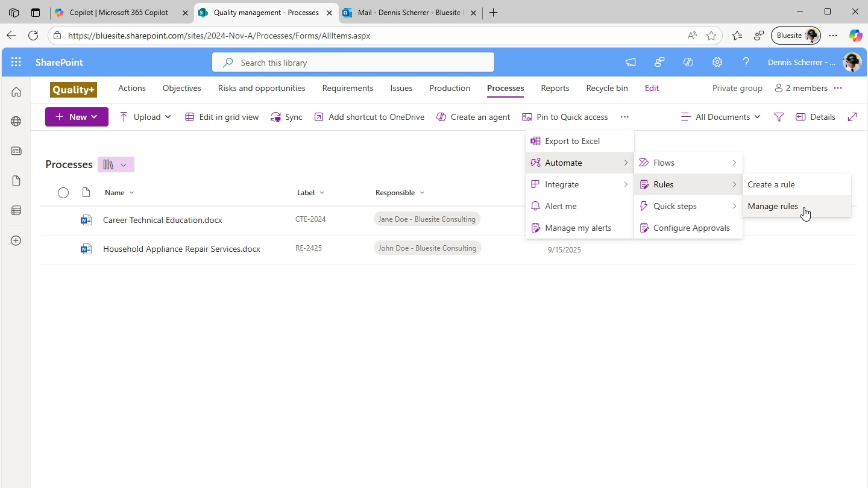This screenshot has width=868, height=488.
Task: Expand the Integrate submenu
Action: click(x=580, y=184)
